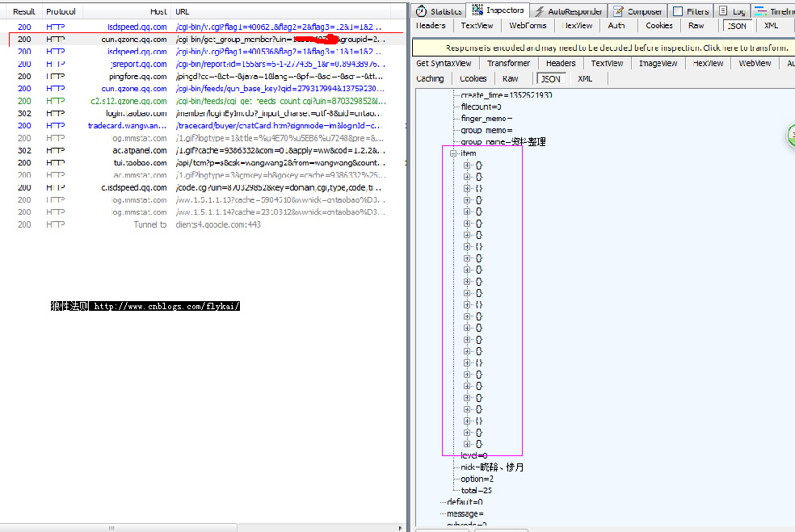795x532 pixels.
Task: Select the feeds/qun_base_key session row
Action: [203, 89]
